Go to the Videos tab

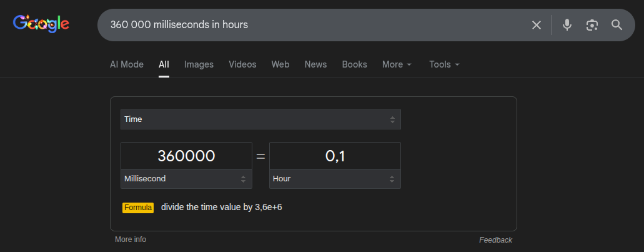pyautogui.click(x=242, y=64)
